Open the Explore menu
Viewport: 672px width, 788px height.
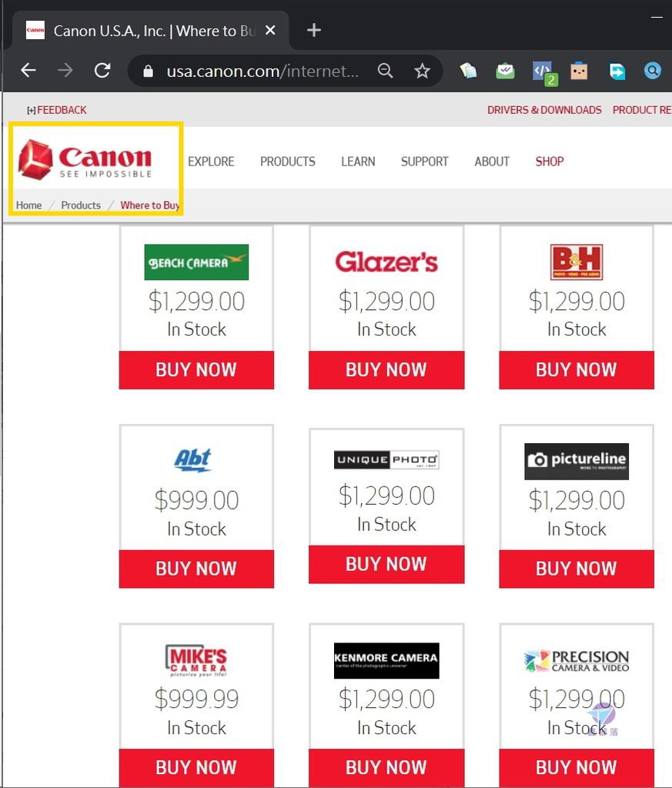(211, 162)
